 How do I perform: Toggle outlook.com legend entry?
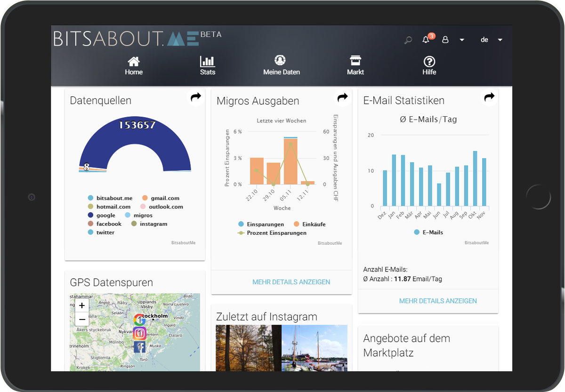pos(162,207)
